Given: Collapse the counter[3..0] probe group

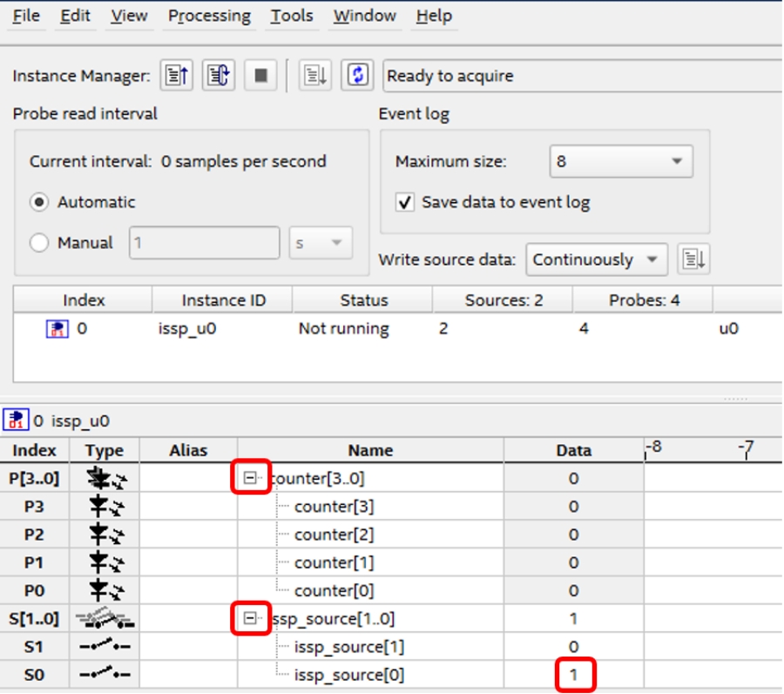Looking at the screenshot, I should pos(252,478).
